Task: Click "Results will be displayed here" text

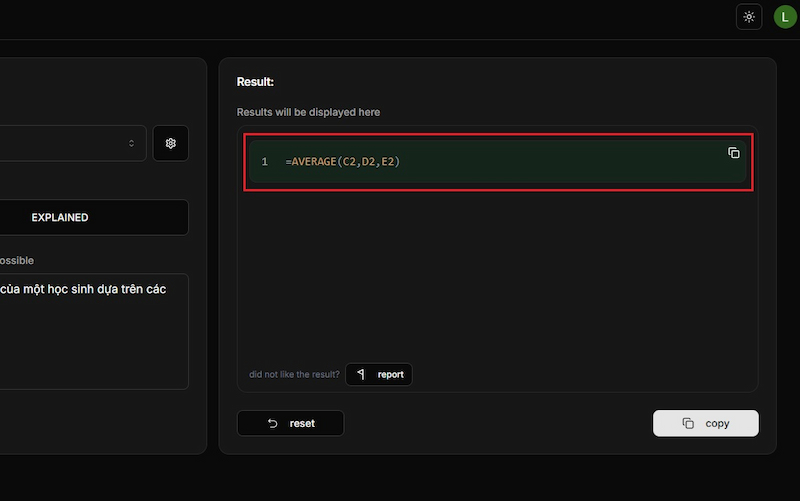Action: pos(308,112)
